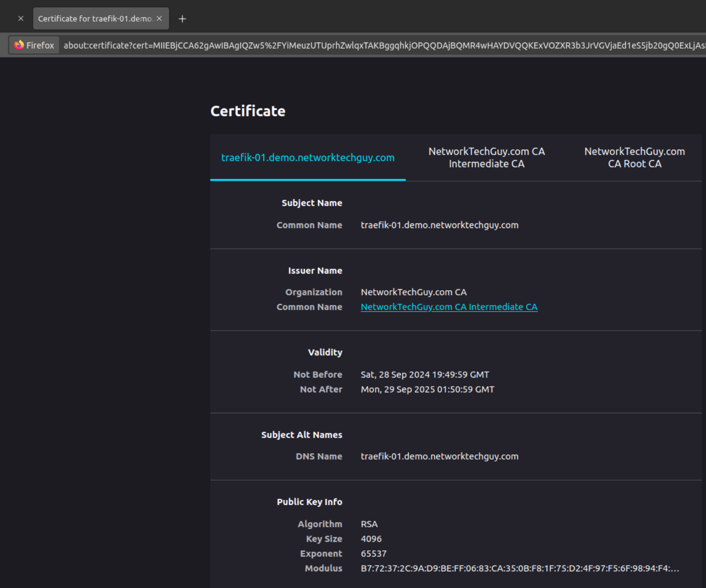This screenshot has height=588, width=706.
Task: Click the Issuer Name section heading
Action: 315,271
